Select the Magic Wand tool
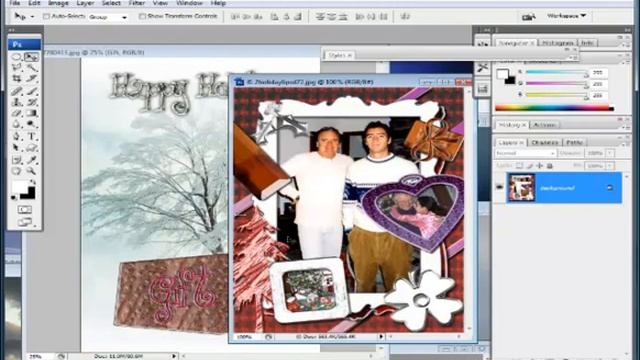 (31, 68)
